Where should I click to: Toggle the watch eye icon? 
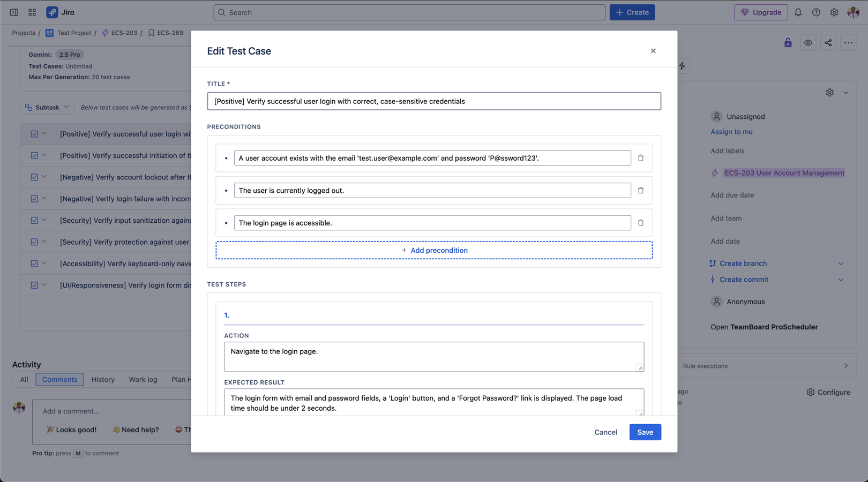tap(808, 43)
